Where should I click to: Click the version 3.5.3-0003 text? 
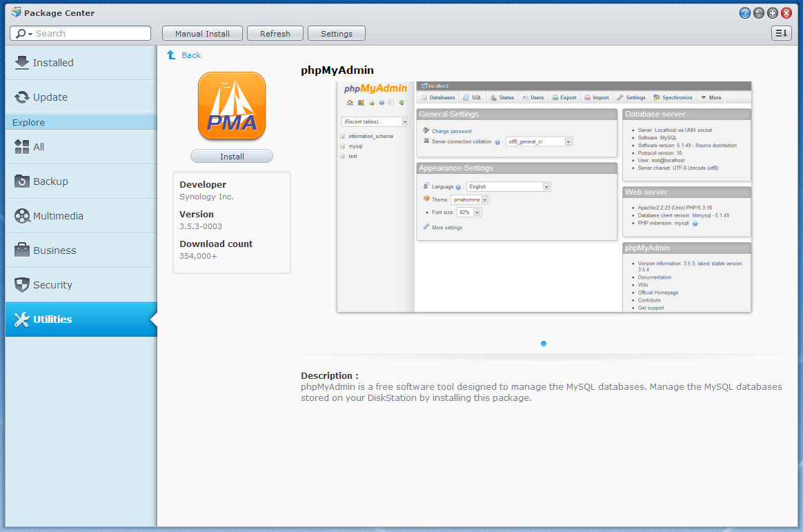coord(201,226)
